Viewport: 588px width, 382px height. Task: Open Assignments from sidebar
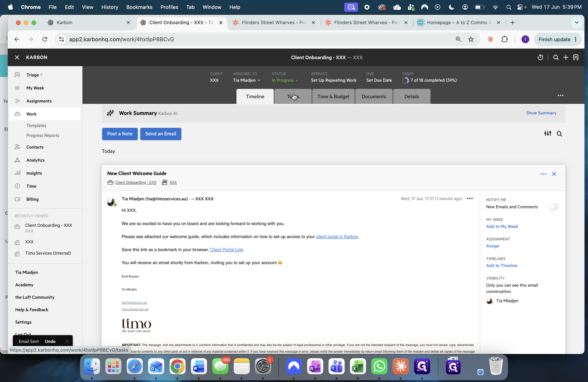click(45, 101)
